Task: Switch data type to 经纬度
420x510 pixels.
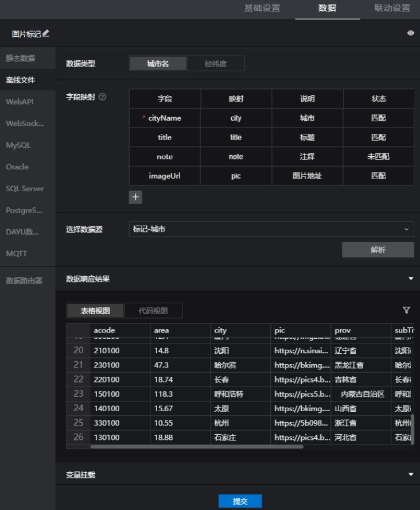Action: pos(216,64)
